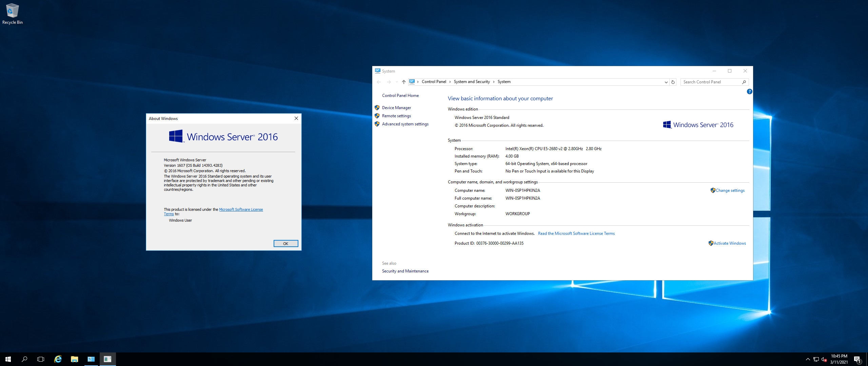This screenshot has height=366, width=868.
Task: Minimize the System window
Action: click(714, 71)
